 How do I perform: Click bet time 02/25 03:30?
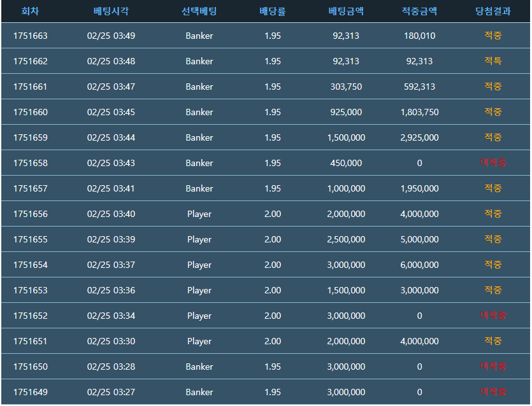pyautogui.click(x=111, y=341)
